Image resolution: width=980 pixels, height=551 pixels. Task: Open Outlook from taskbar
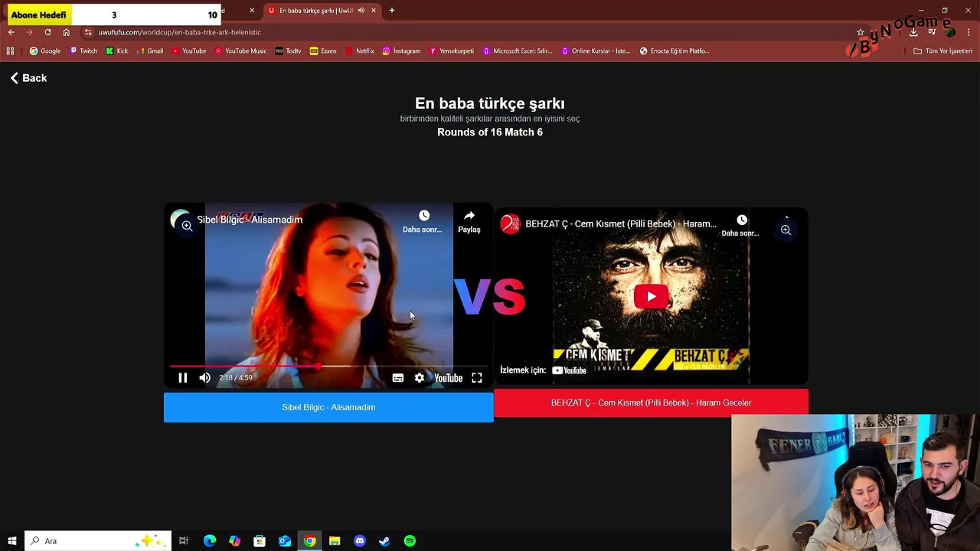tap(284, 541)
